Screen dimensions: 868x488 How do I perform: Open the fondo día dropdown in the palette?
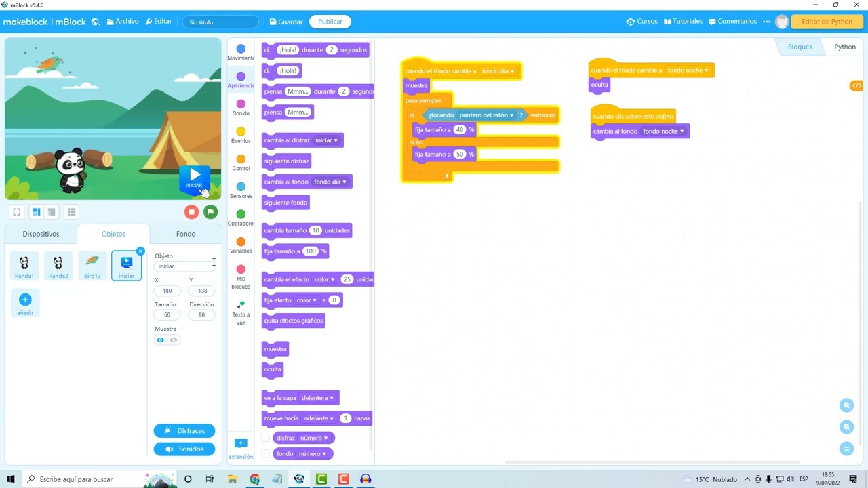click(x=330, y=182)
